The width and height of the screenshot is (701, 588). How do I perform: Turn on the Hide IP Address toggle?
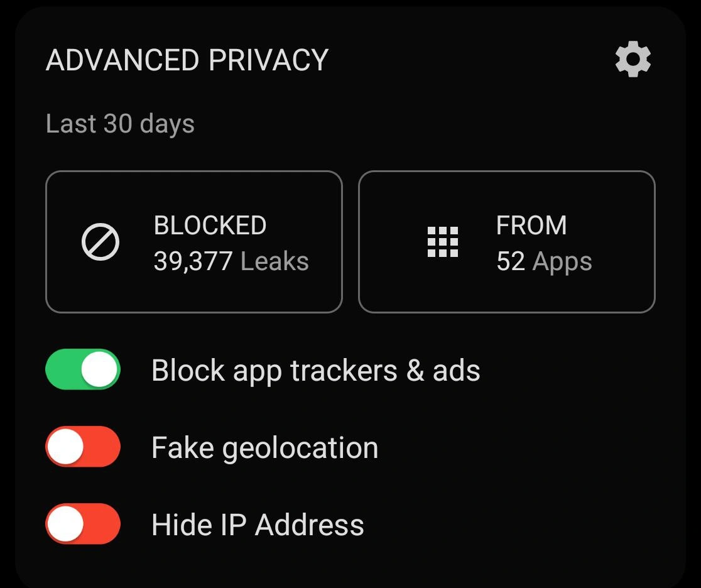click(83, 524)
